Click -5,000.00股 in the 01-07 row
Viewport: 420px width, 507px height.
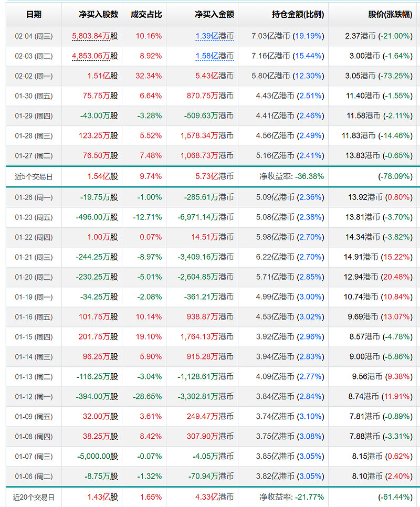98,457
